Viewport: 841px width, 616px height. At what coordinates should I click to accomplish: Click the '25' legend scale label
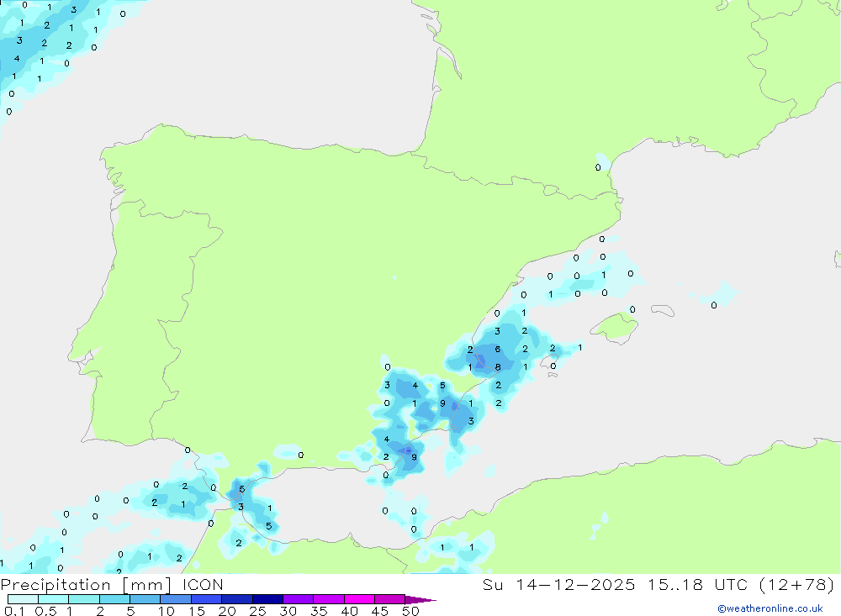(258, 611)
